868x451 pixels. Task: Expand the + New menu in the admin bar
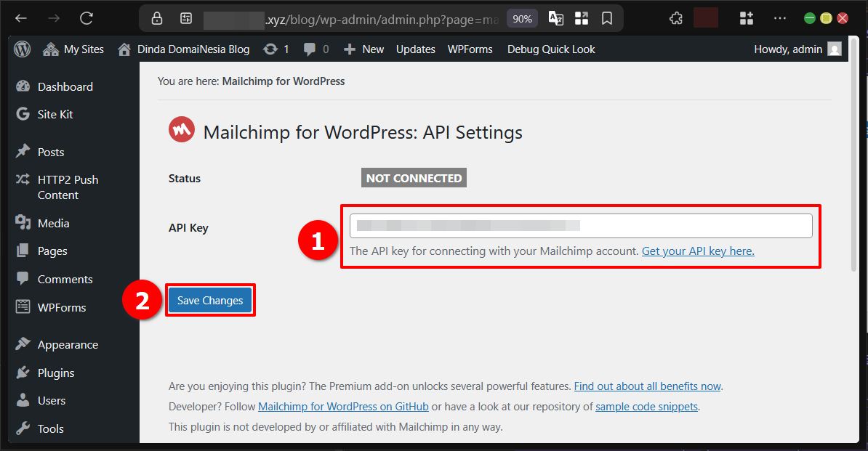(x=363, y=49)
